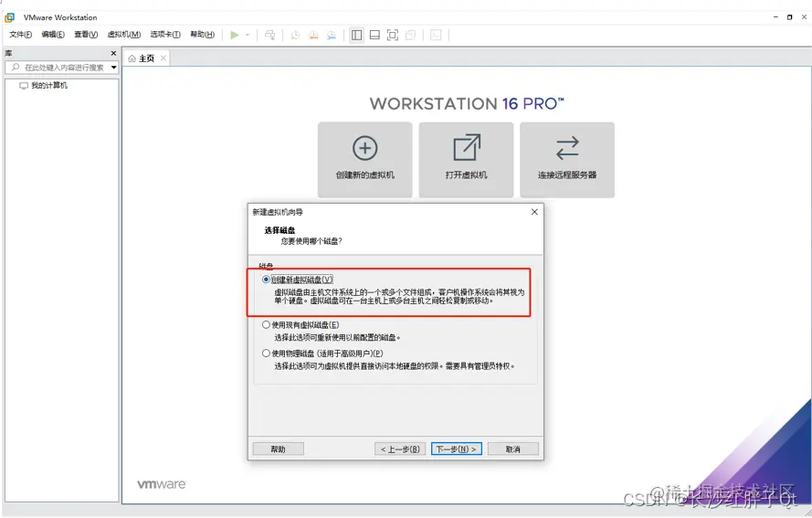The height and width of the screenshot is (518, 812).
Task: Click the 选择磁盘 heading text
Action: tap(279, 230)
